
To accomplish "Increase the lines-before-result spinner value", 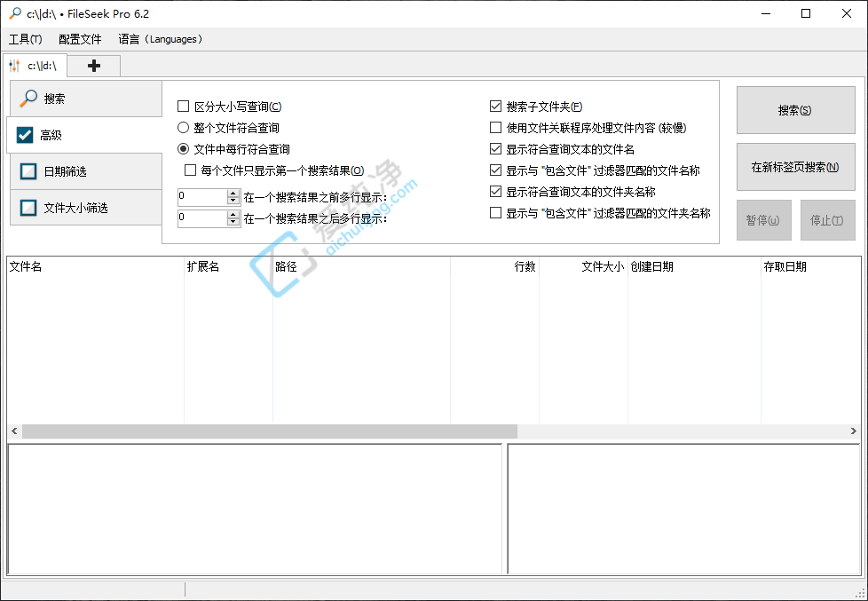I will pos(233,193).
